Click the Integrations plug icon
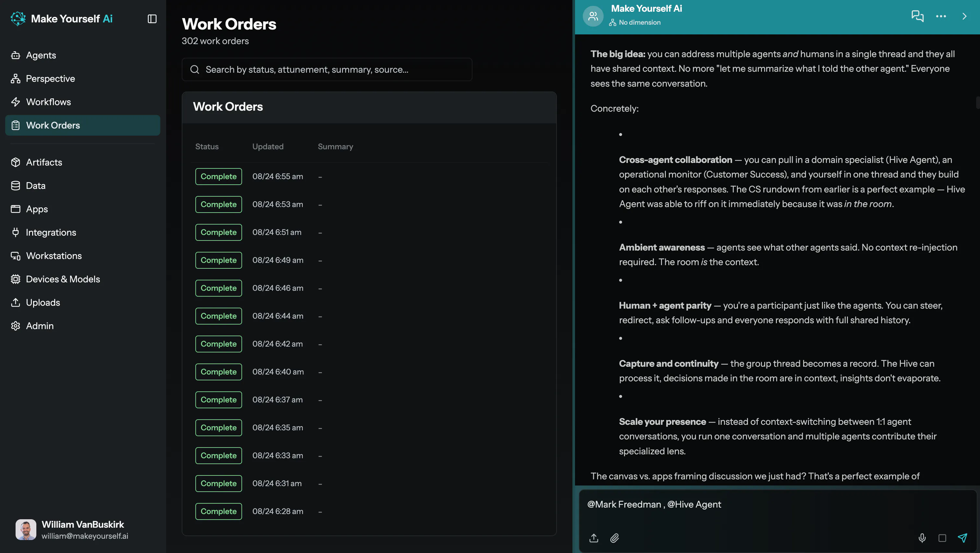 [16, 232]
